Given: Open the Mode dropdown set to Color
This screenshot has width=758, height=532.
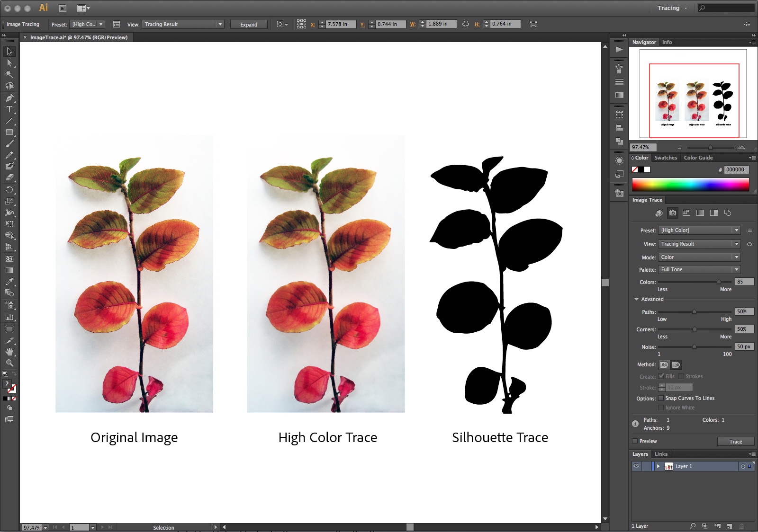Looking at the screenshot, I should tap(699, 257).
